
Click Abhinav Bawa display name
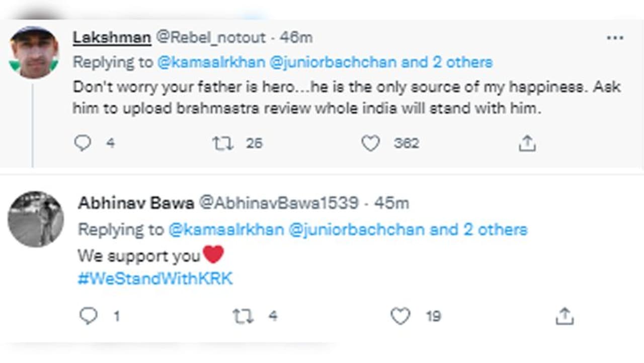click(136, 203)
